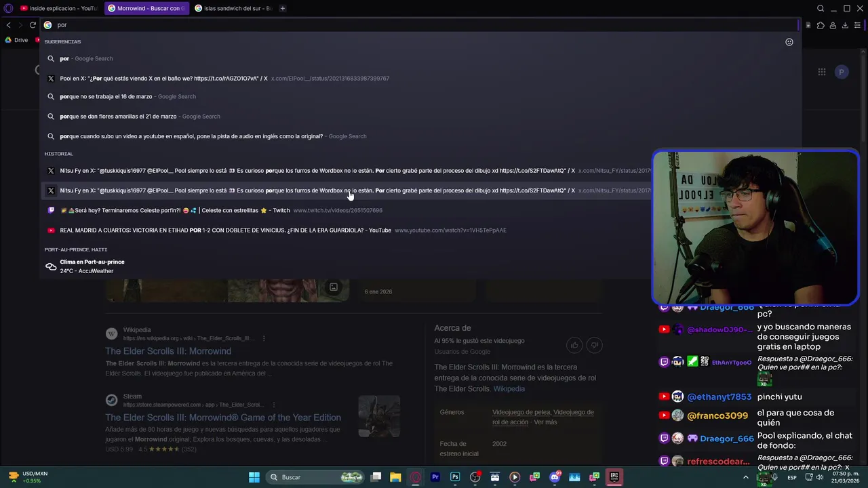Switch to the 'islas sandwich del sur' tab
Screen dimensions: 868x488
tap(233, 8)
